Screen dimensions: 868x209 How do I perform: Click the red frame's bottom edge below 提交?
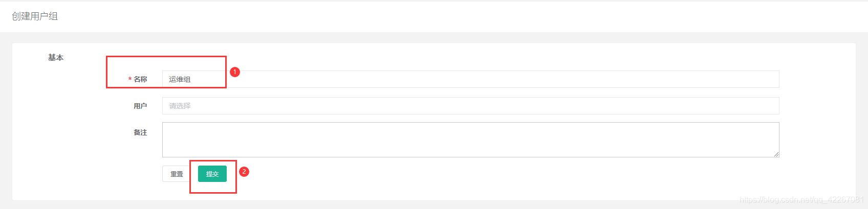(x=213, y=193)
